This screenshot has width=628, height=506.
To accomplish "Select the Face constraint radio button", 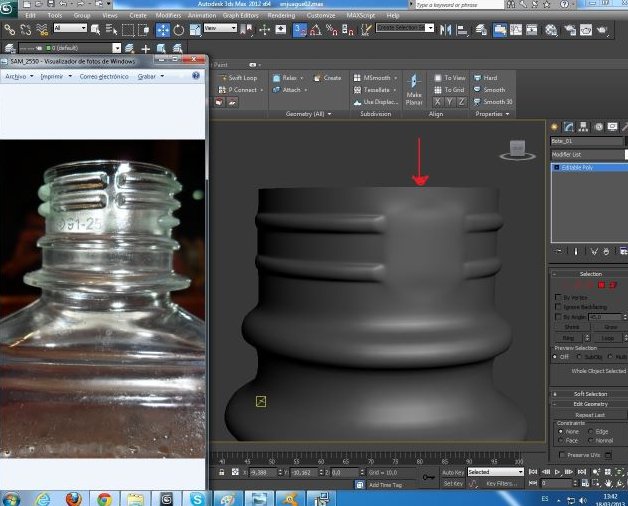I will click(x=561, y=440).
